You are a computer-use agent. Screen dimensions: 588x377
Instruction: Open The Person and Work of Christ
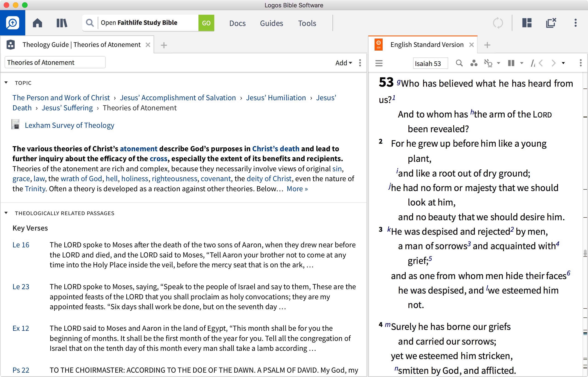[61, 98]
